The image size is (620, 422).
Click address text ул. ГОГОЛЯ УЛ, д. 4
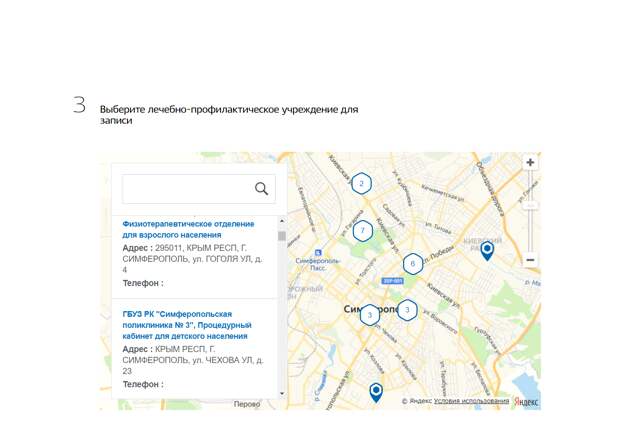click(x=192, y=264)
